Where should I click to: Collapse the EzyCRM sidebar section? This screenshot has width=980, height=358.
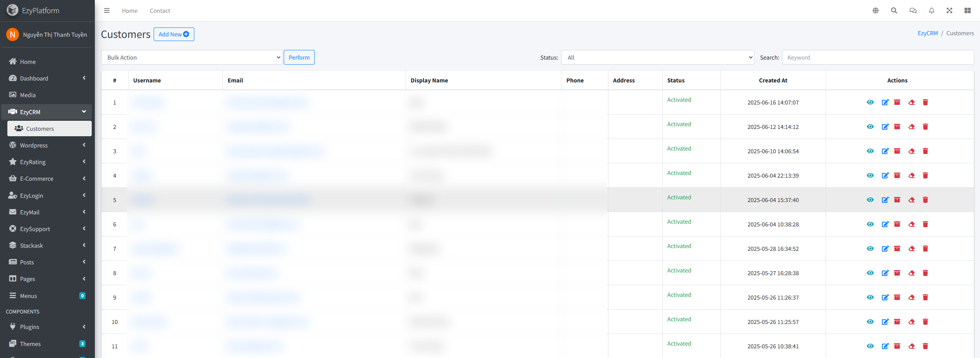coord(46,112)
